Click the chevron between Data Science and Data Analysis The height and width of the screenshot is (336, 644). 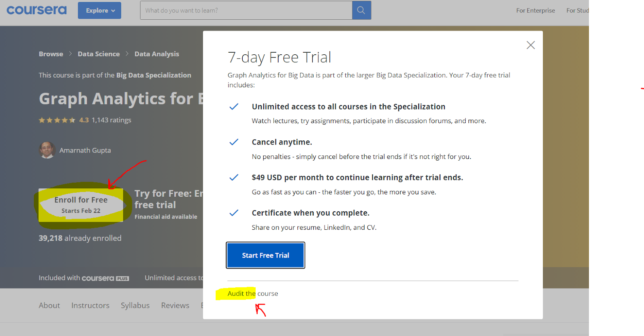coord(127,54)
